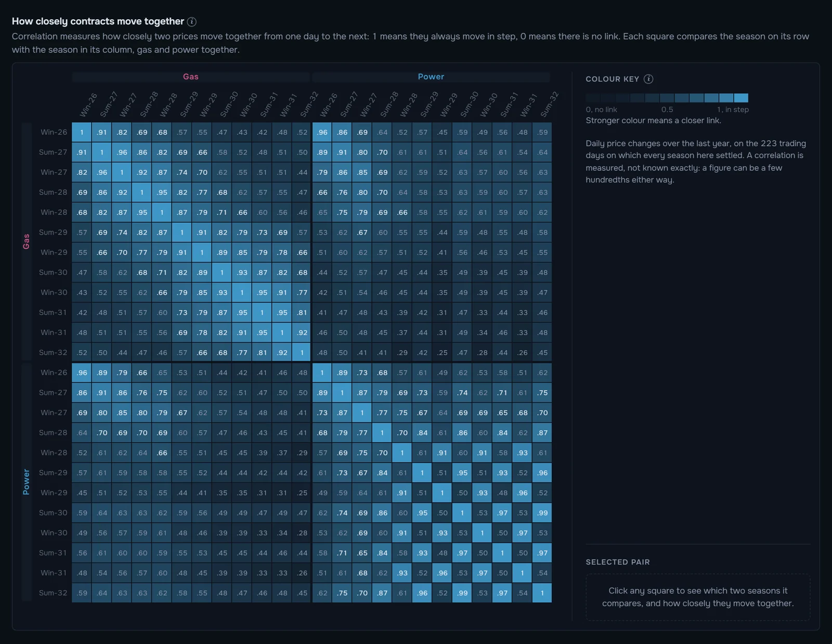Click colour key swatch directly above the 0.5 label

point(667,98)
